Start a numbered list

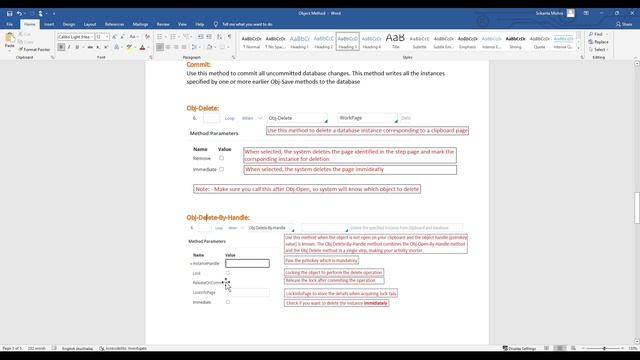173,37
